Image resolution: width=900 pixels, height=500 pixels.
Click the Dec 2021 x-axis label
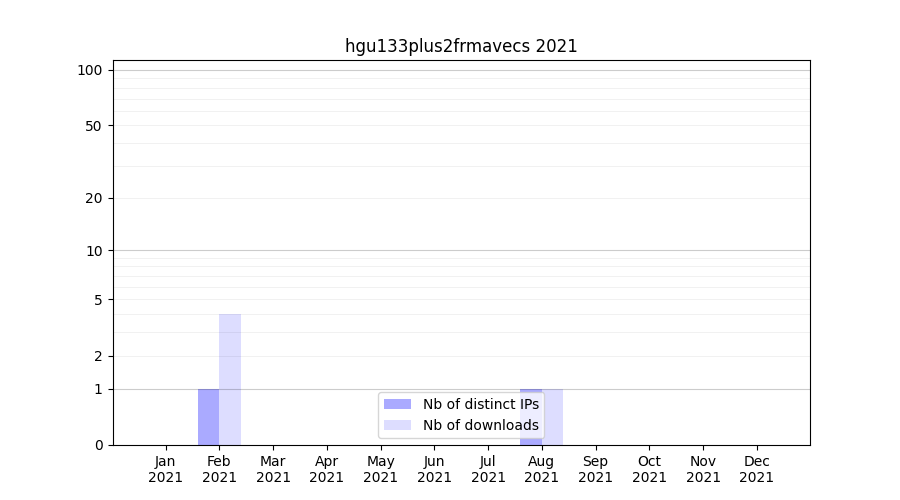pyautogui.click(x=756, y=469)
